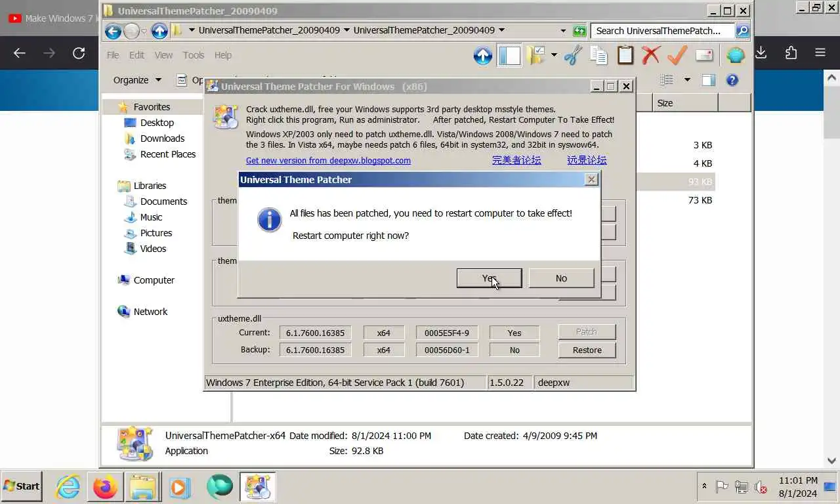Image resolution: width=840 pixels, height=504 pixels.
Task: Open Videos library in navigation pane
Action: click(153, 249)
